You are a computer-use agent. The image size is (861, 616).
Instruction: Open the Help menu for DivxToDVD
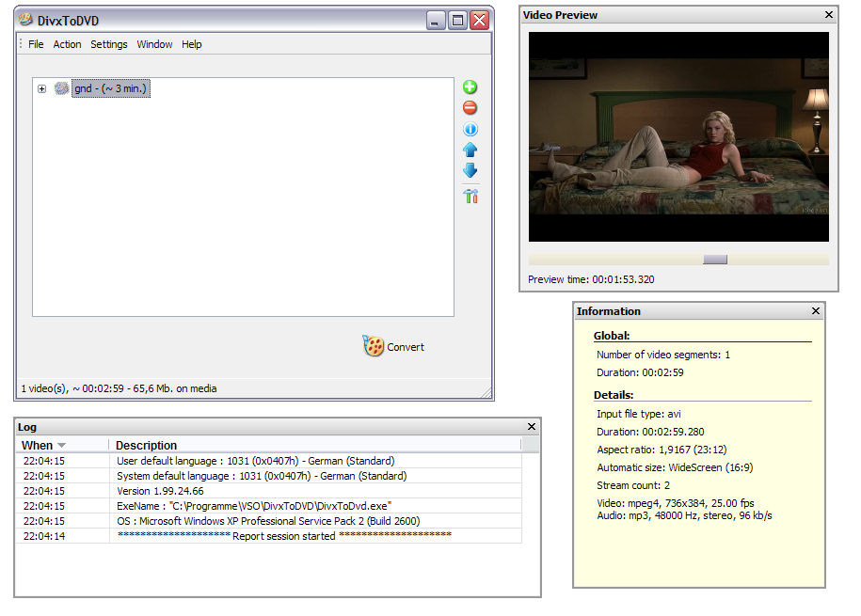pyautogui.click(x=192, y=44)
